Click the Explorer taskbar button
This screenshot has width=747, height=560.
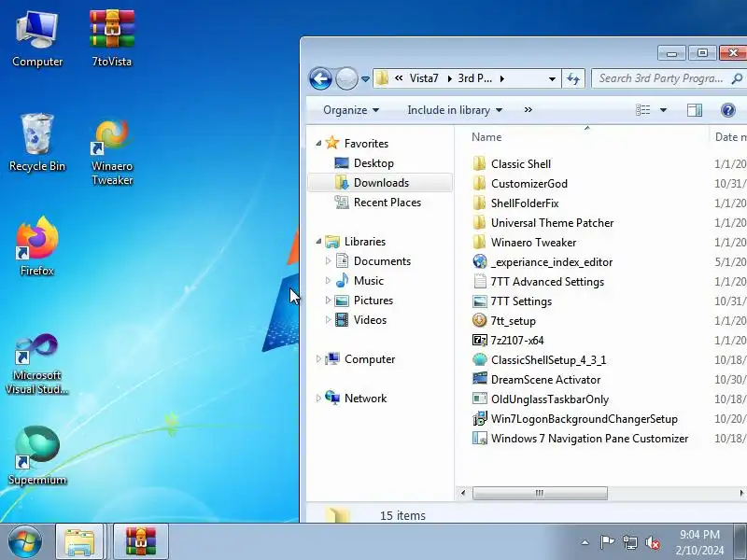[x=79, y=542]
